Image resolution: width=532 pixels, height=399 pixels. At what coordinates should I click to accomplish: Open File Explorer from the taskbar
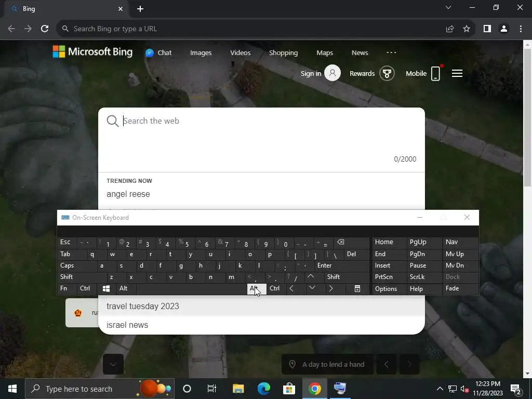pos(238,389)
